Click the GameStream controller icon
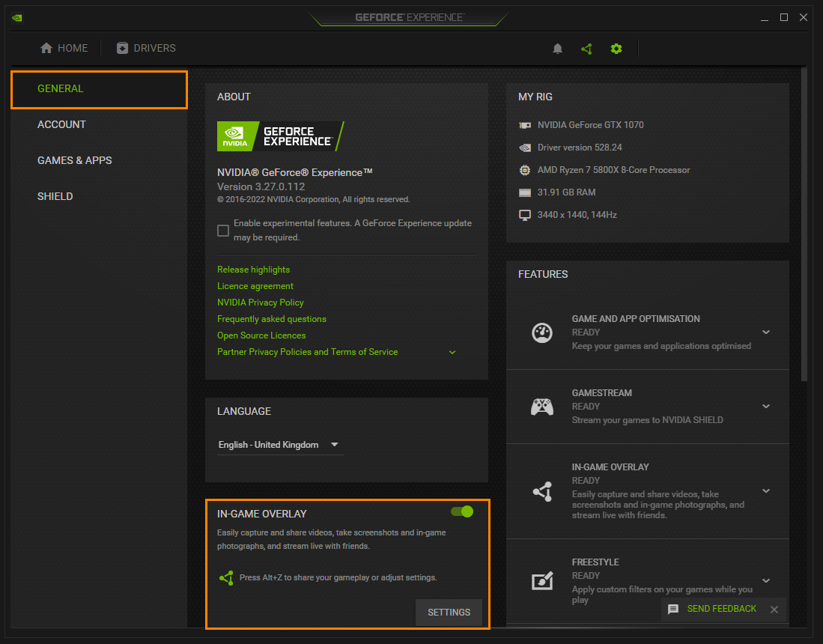823x644 pixels. pyautogui.click(x=541, y=407)
